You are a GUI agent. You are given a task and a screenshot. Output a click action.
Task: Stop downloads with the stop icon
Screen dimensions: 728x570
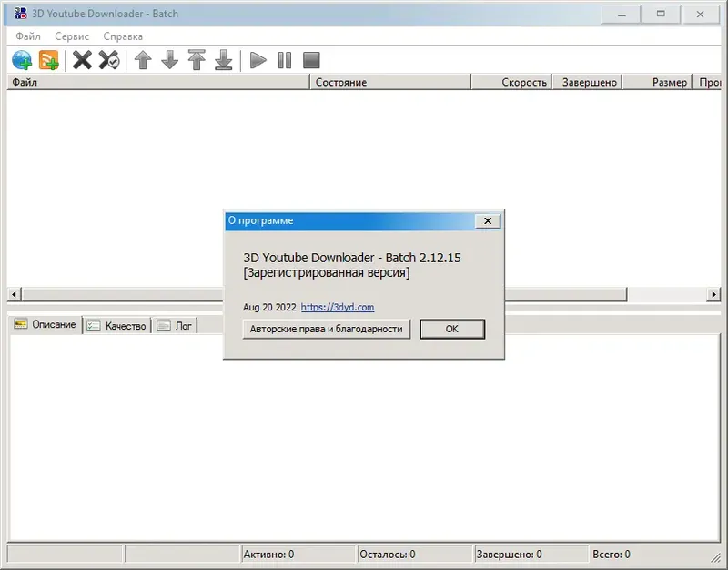tap(311, 60)
